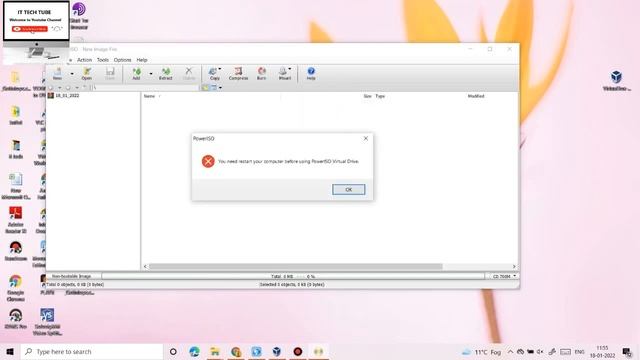Open File Explorer from the taskbar
Image resolution: width=640 pixels, height=360 pixels.
[215, 351]
